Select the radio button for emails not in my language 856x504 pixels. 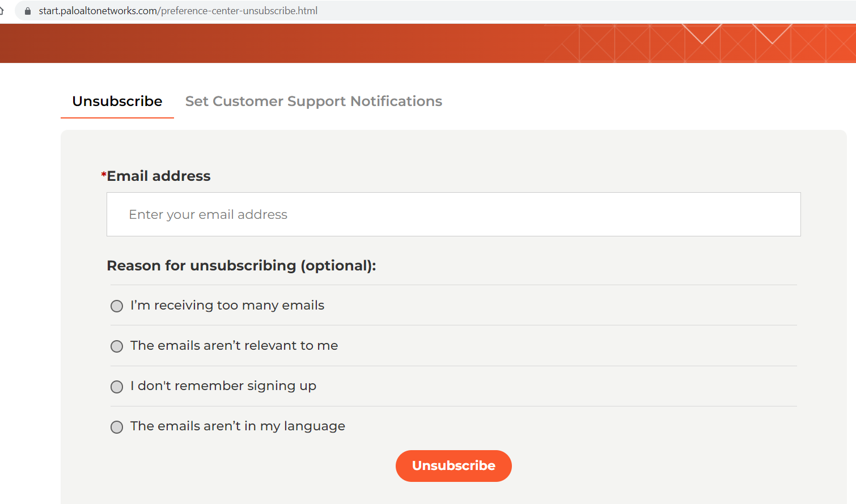[117, 427]
